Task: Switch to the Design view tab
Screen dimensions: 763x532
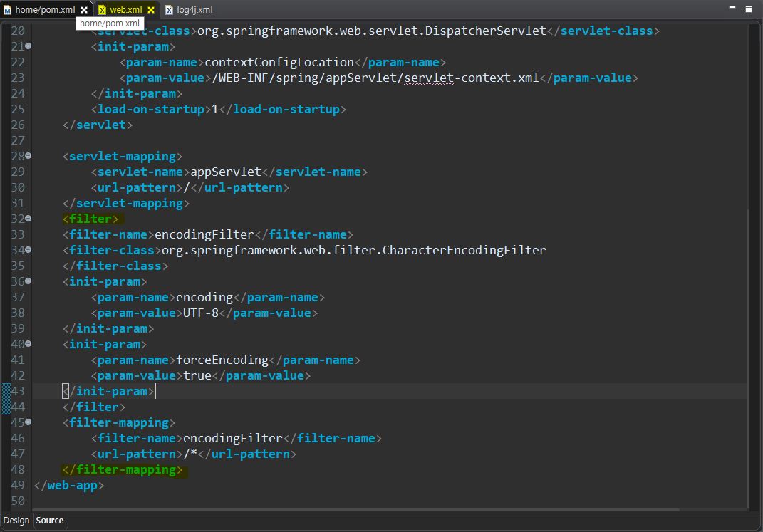Action: click(x=16, y=521)
